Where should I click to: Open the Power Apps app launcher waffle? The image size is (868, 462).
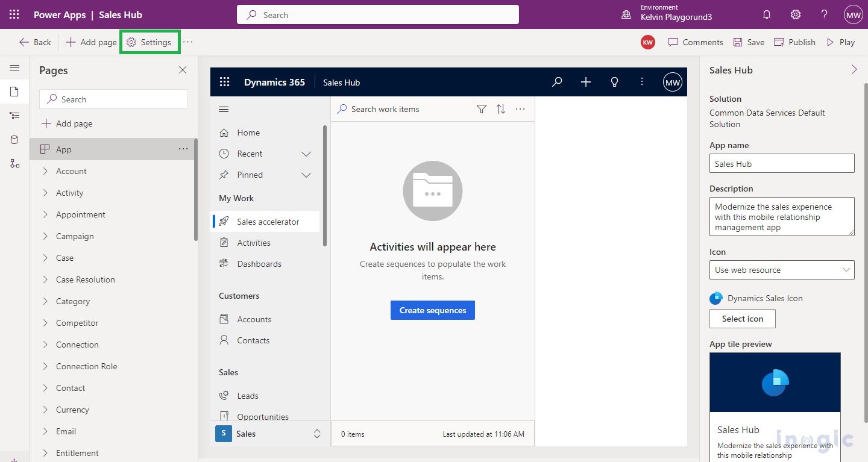coord(14,14)
